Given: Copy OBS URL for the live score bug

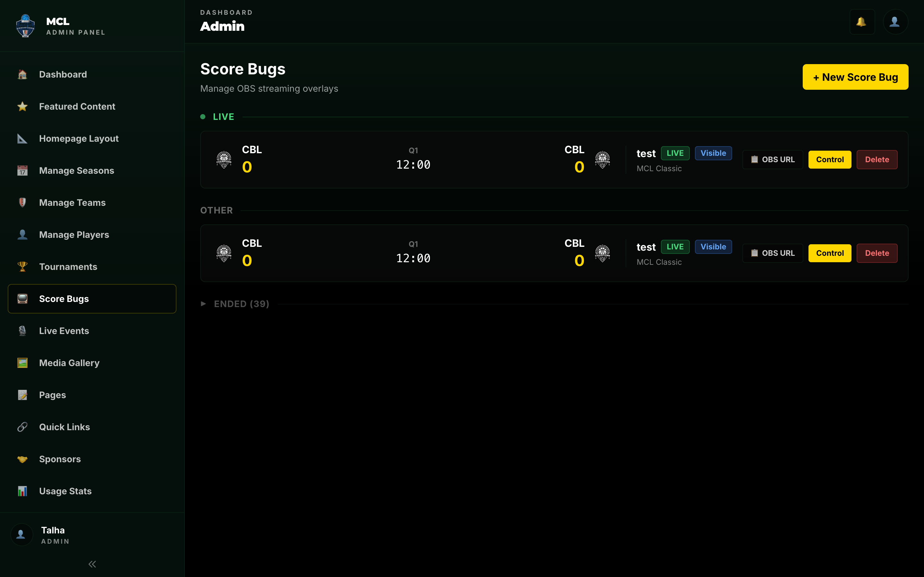Looking at the screenshot, I should pyautogui.click(x=772, y=159).
